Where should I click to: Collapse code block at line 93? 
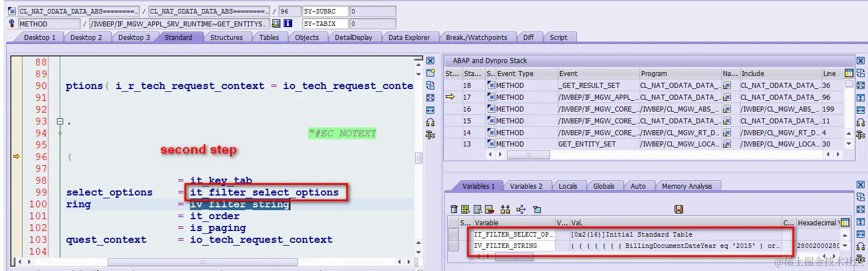[60, 121]
